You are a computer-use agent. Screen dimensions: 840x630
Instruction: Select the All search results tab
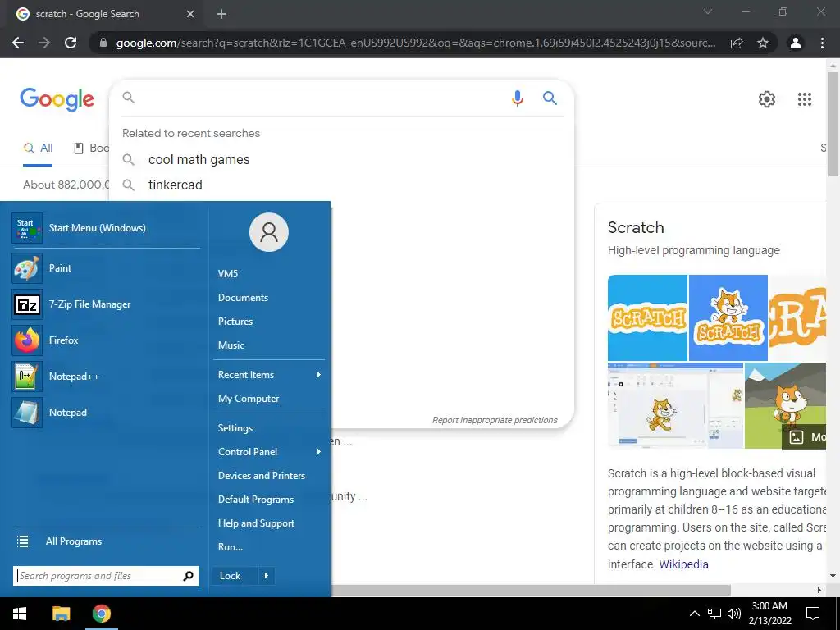[x=38, y=148]
